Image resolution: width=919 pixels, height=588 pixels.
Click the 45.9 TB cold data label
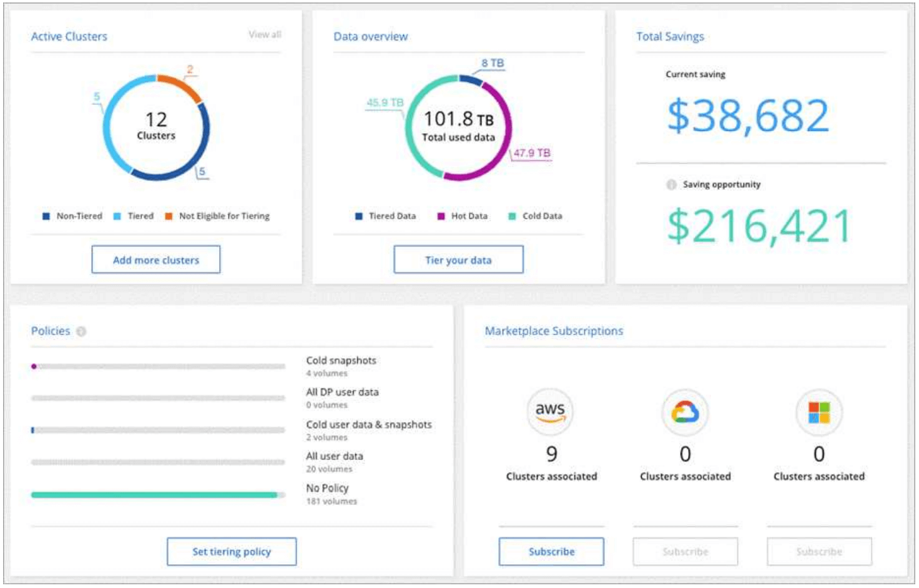(x=385, y=102)
